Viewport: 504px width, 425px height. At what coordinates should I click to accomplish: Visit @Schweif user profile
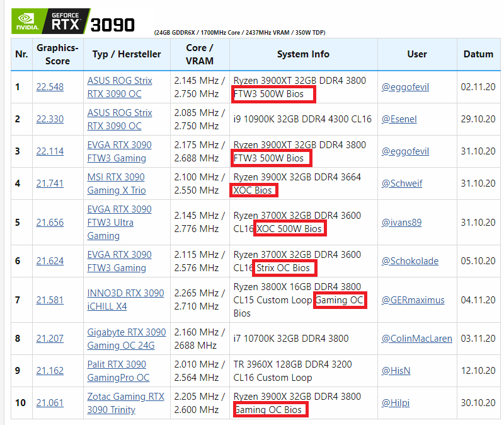pos(402,183)
